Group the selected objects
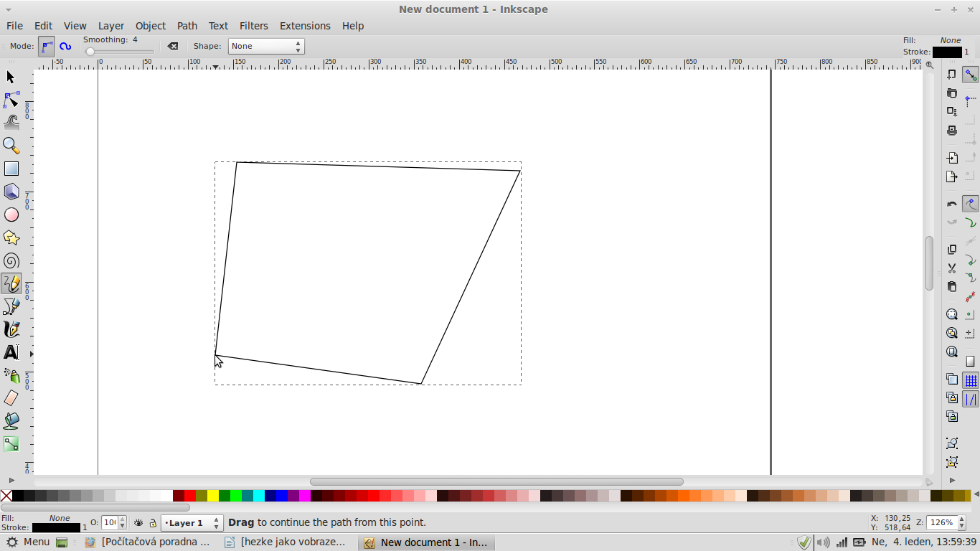This screenshot has width=980, height=551. coord(952,443)
